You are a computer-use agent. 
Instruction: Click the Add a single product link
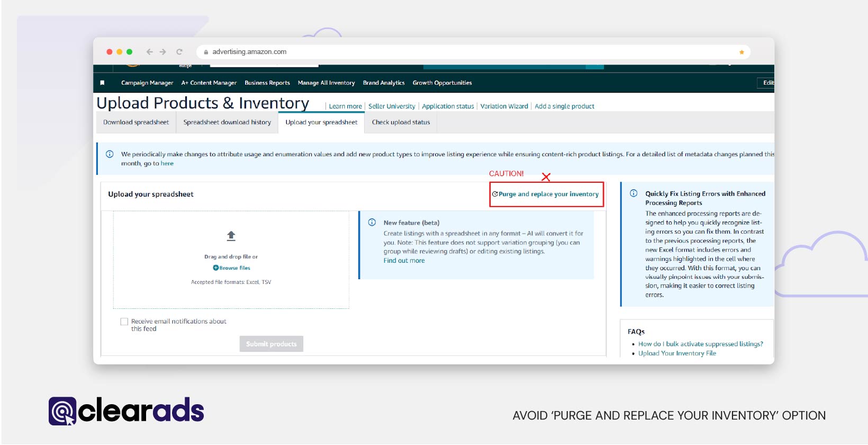[x=564, y=106]
